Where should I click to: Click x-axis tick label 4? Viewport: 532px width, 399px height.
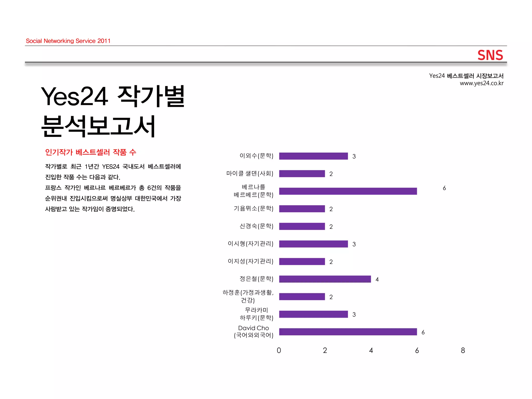(371, 351)
